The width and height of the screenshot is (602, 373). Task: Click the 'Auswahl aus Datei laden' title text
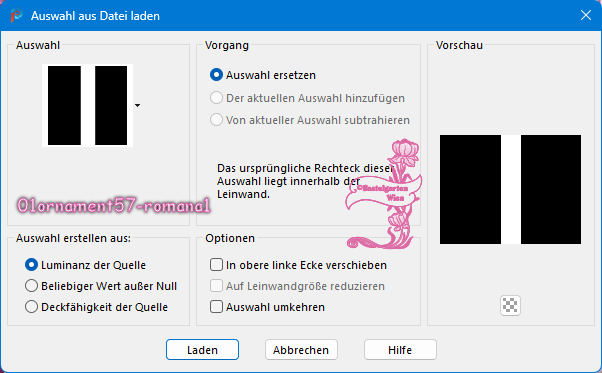coord(95,16)
